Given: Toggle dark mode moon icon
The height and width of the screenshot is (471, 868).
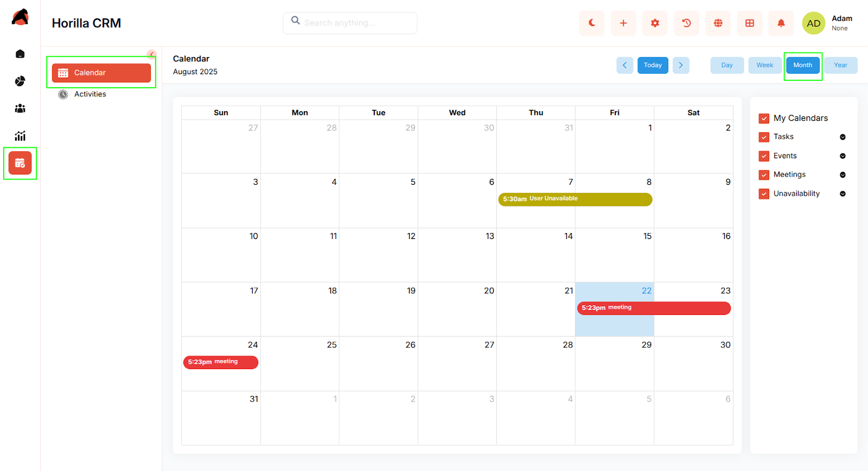Looking at the screenshot, I should tap(591, 23).
